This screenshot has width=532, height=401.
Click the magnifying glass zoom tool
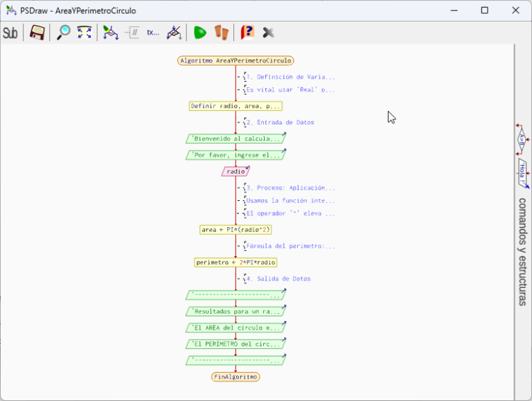click(63, 33)
